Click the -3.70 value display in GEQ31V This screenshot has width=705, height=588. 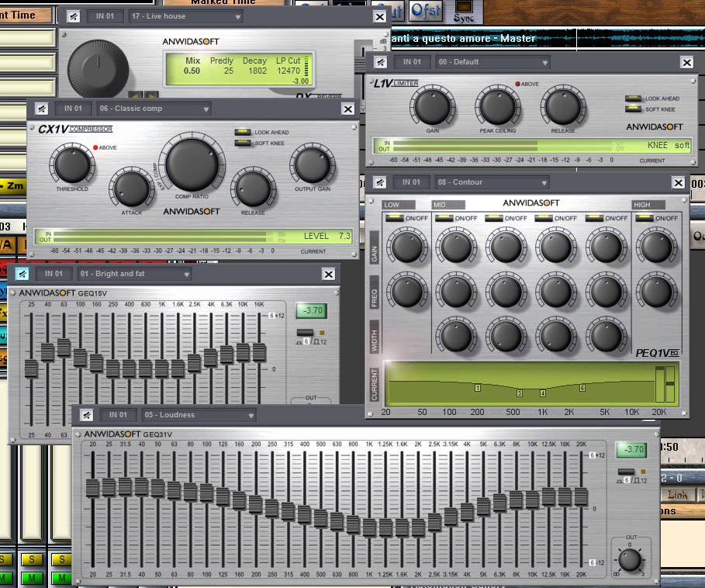pyautogui.click(x=632, y=449)
